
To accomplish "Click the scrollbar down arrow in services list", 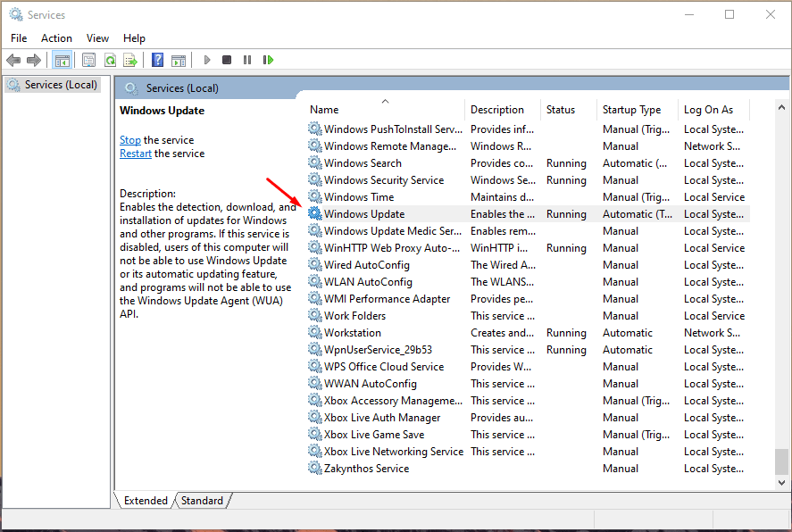I will pos(781,482).
